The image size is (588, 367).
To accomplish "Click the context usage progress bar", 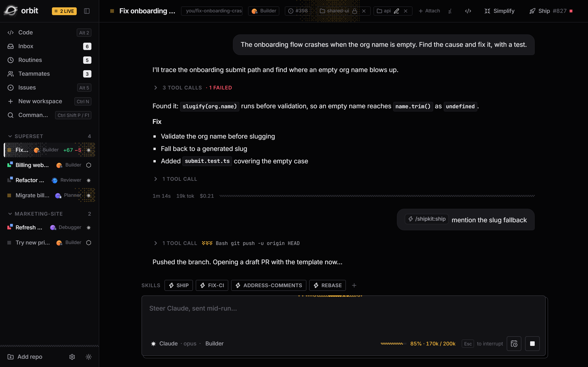I will [393, 343].
